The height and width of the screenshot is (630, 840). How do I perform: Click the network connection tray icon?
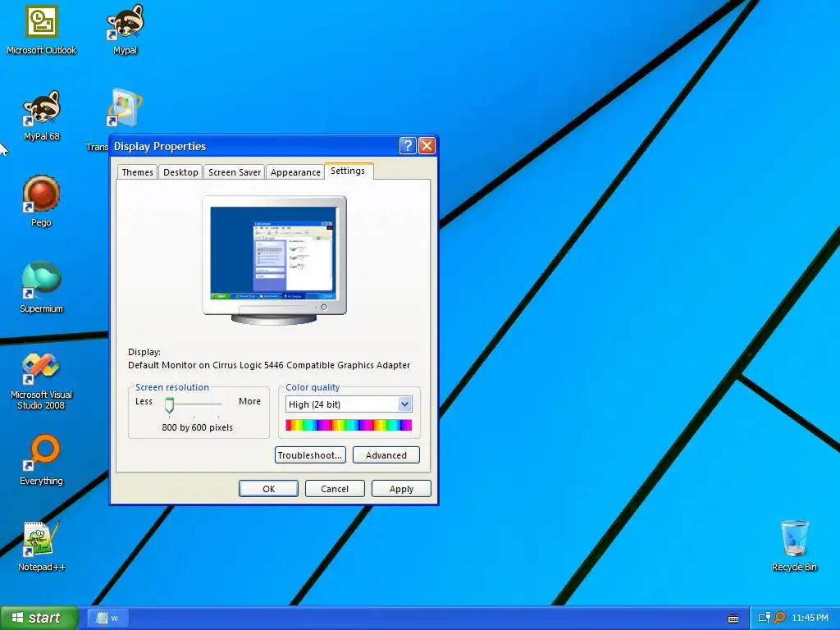pos(764,619)
